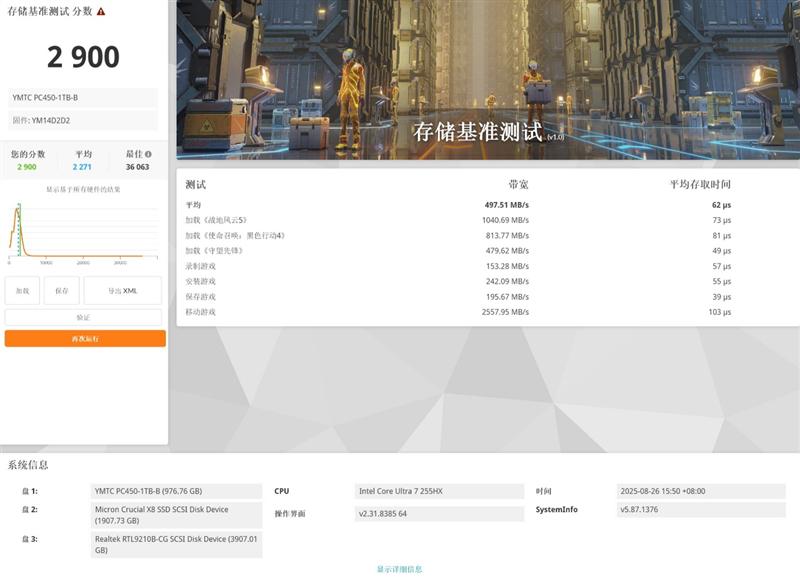
Task: Run the benchmark again with orange 再次运行 button
Action: (x=85, y=339)
